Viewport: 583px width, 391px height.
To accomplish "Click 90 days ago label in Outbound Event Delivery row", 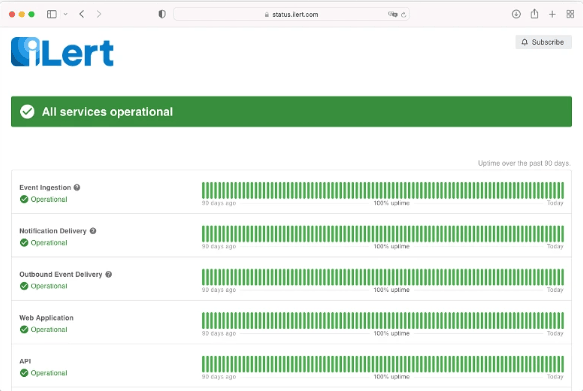I will click(x=219, y=290).
